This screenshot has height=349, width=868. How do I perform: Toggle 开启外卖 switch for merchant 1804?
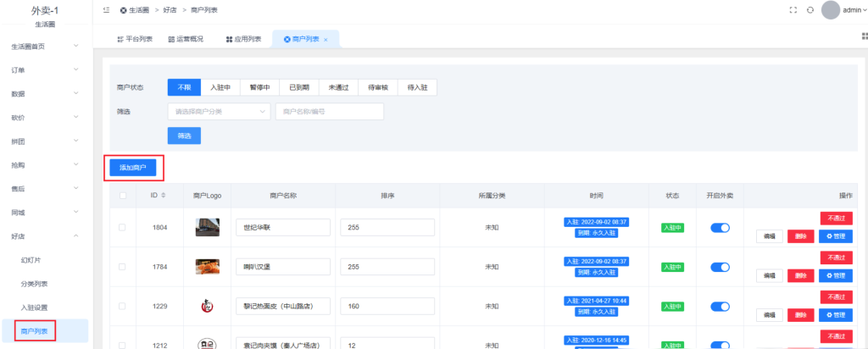720,228
